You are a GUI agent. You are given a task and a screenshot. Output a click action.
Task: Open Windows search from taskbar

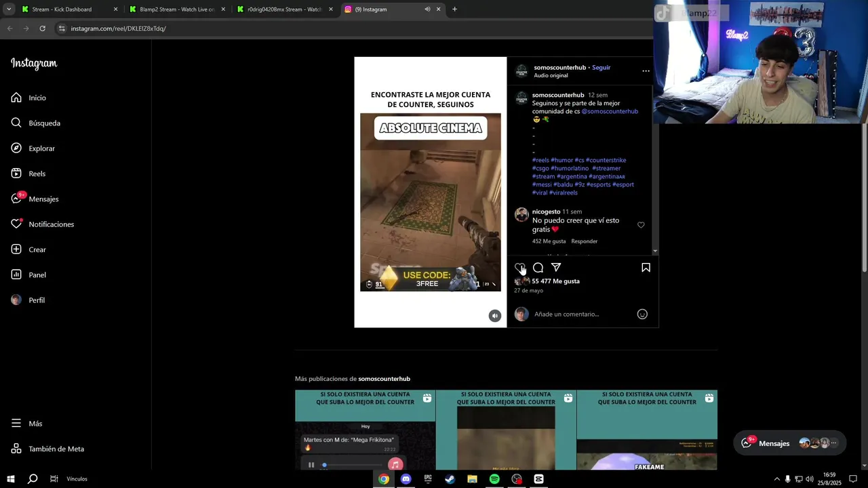click(x=32, y=479)
